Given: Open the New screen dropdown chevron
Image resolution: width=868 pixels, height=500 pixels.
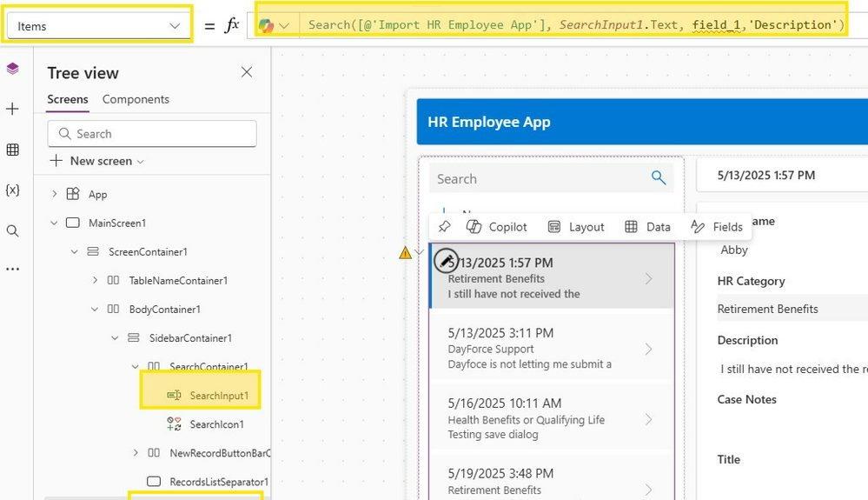Looking at the screenshot, I should tap(140, 162).
